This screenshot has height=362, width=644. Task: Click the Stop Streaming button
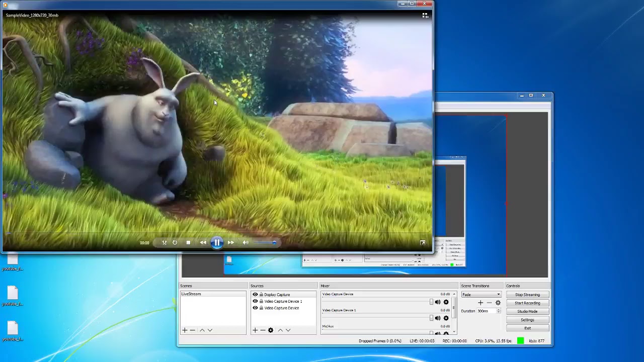[527, 295]
